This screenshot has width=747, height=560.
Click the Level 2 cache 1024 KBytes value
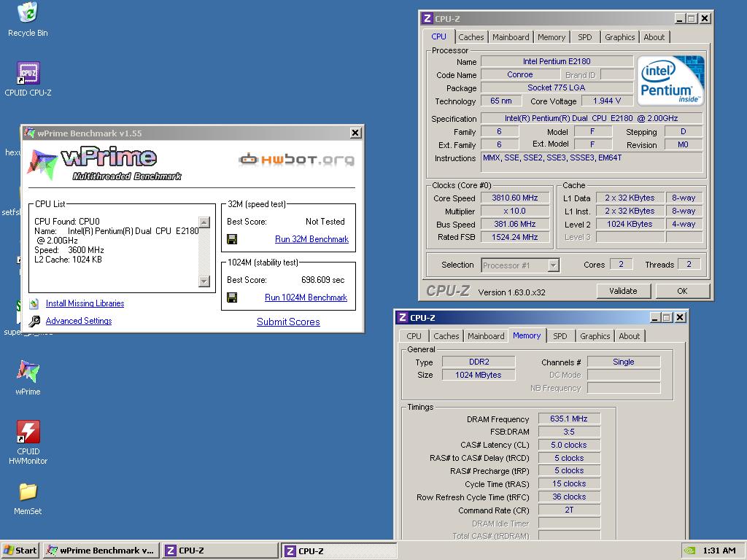[x=630, y=224]
